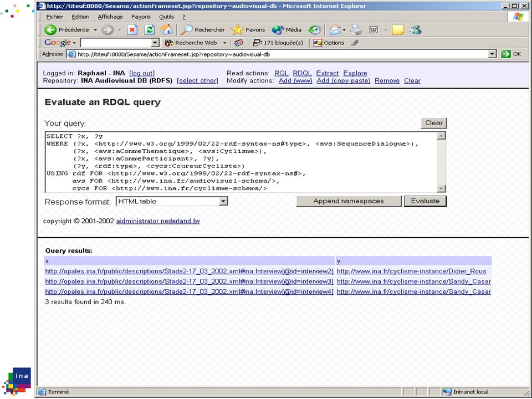This screenshot has height=399, width=532.
Task: Open the Affichage menu
Action: pos(110,17)
